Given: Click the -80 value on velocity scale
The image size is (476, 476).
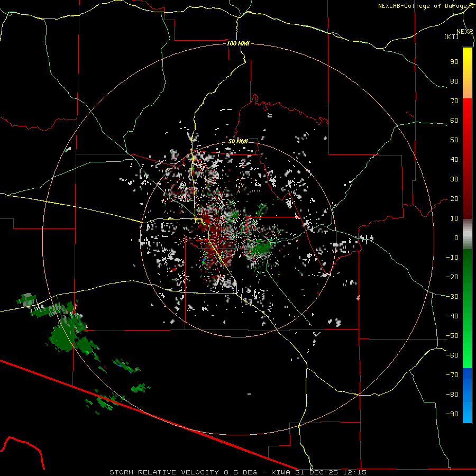Looking at the screenshot, I should click(x=452, y=395).
